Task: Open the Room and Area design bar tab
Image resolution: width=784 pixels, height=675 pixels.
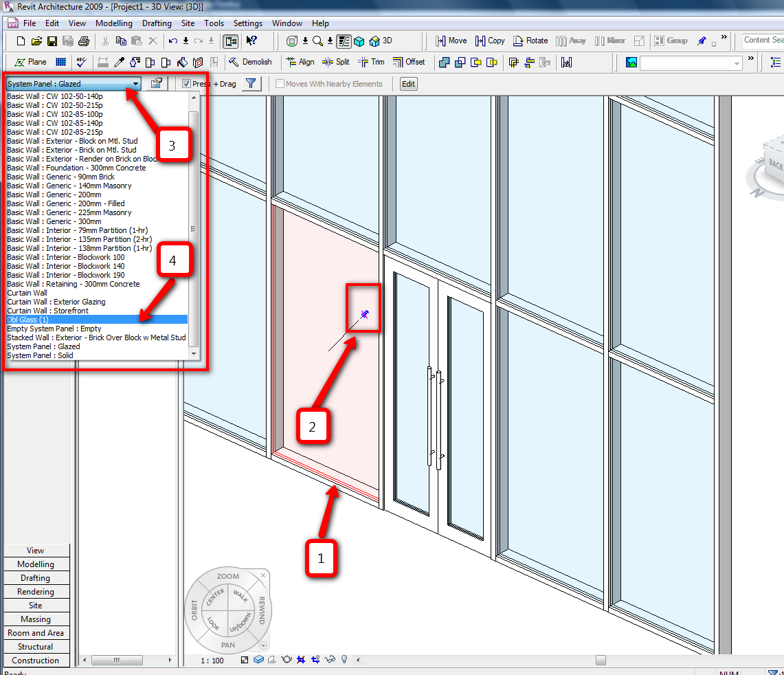Action: [36, 632]
